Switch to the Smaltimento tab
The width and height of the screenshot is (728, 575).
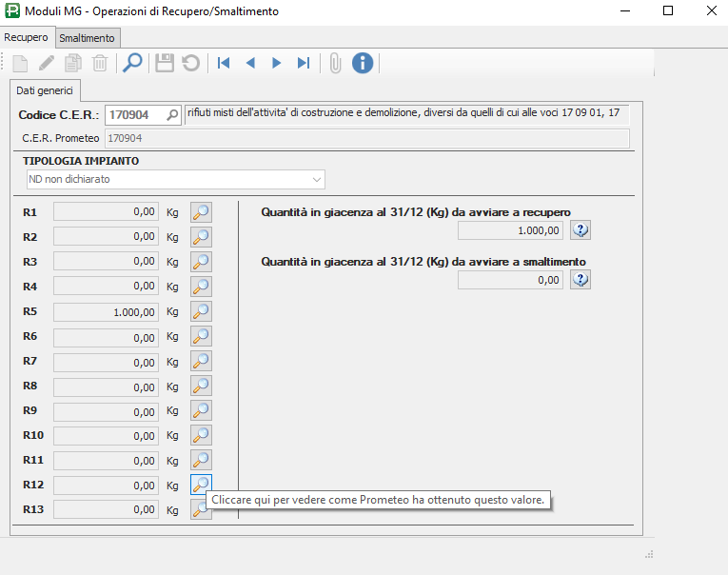pyautogui.click(x=88, y=38)
